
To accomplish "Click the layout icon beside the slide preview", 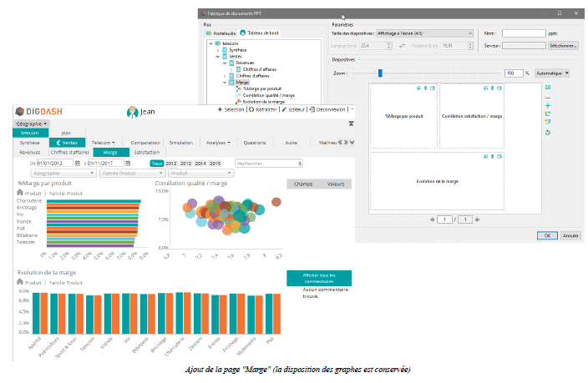I will click(x=548, y=88).
